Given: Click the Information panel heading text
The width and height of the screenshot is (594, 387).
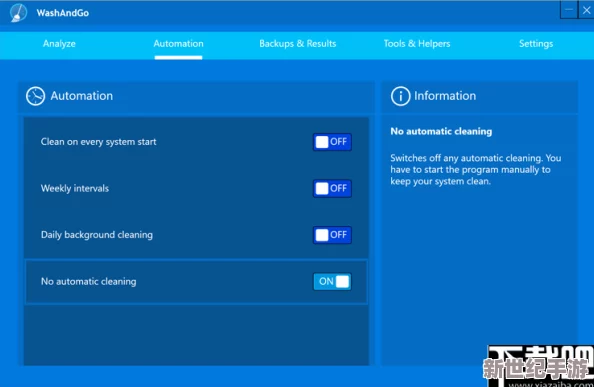Looking at the screenshot, I should pos(445,96).
